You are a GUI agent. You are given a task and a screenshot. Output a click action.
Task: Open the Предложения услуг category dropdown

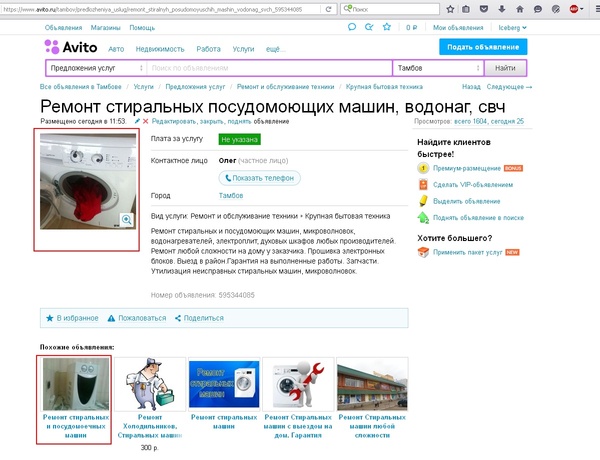tap(96, 68)
